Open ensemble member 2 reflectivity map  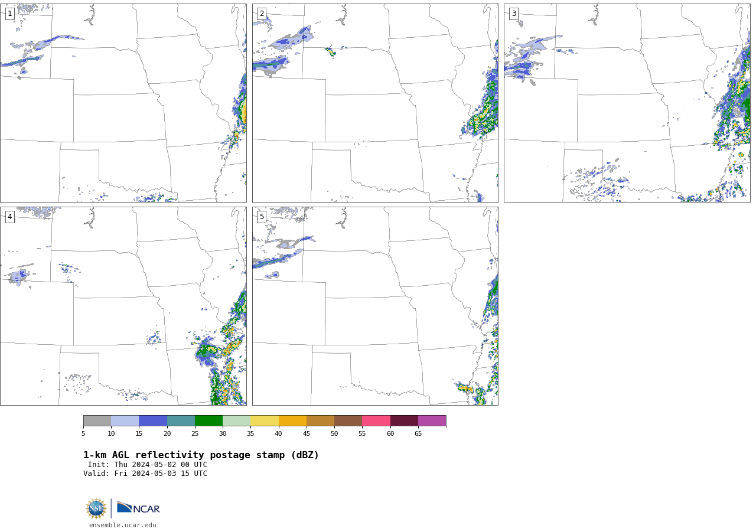tap(375, 103)
